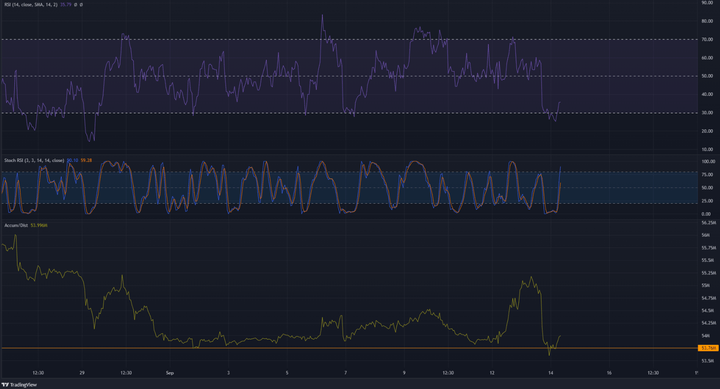Click the 5 date on time axis
Screen dimensions: 720x389
tap(287, 373)
